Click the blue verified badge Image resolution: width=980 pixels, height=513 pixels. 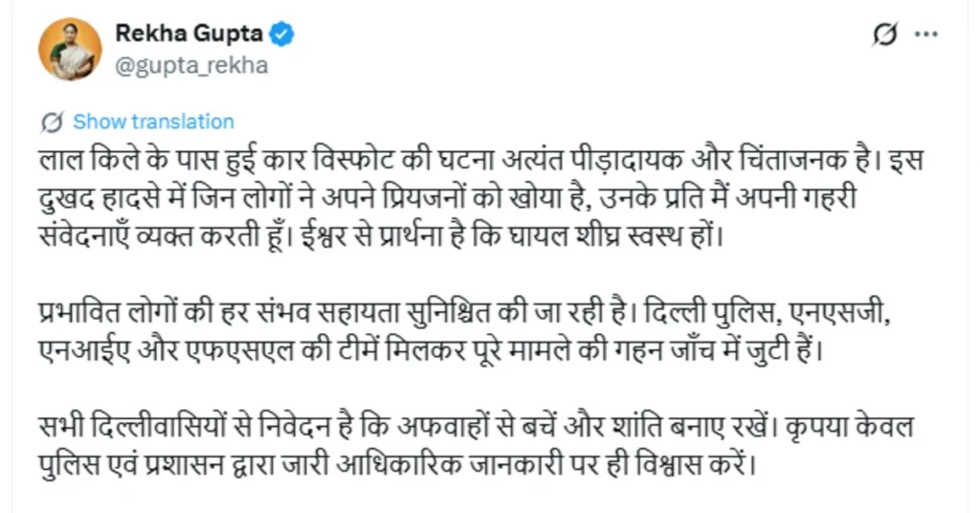click(x=281, y=34)
